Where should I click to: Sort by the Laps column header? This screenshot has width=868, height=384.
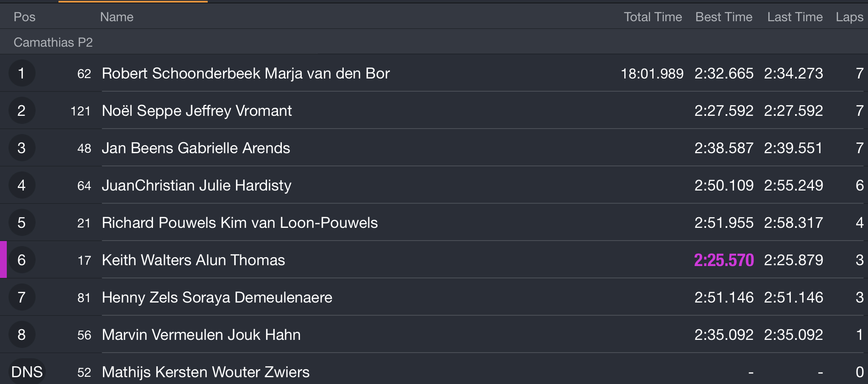[849, 17]
